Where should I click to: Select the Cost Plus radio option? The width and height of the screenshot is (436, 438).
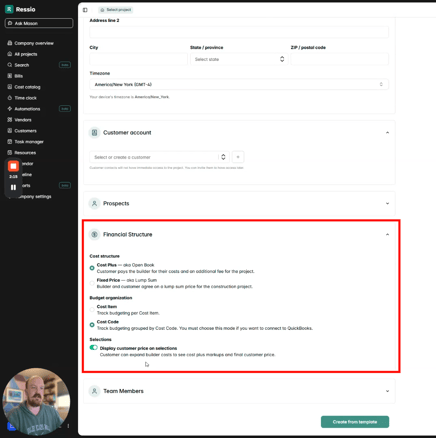[92, 268]
